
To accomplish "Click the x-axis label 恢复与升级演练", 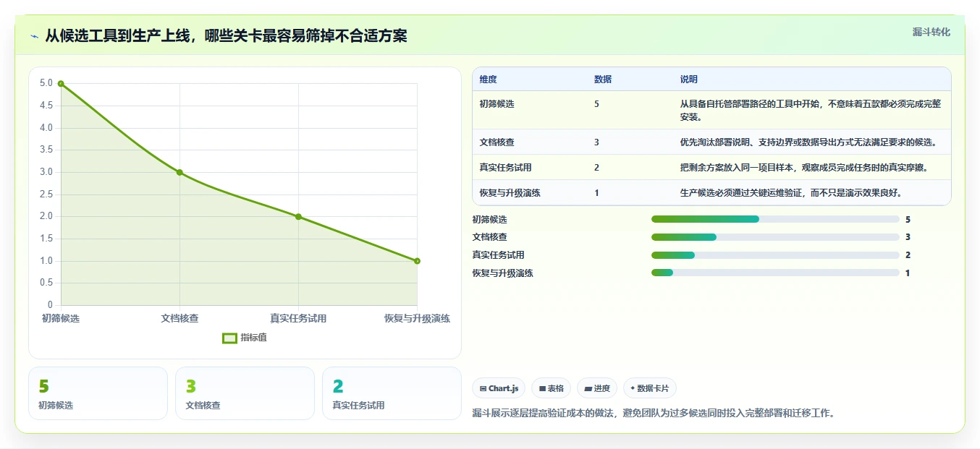I will (x=417, y=319).
